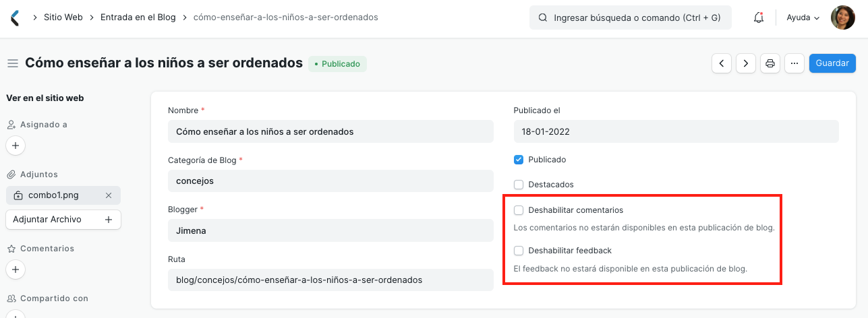The image size is (868, 318).
Task: Open the Publicado el date field
Action: [676, 131]
